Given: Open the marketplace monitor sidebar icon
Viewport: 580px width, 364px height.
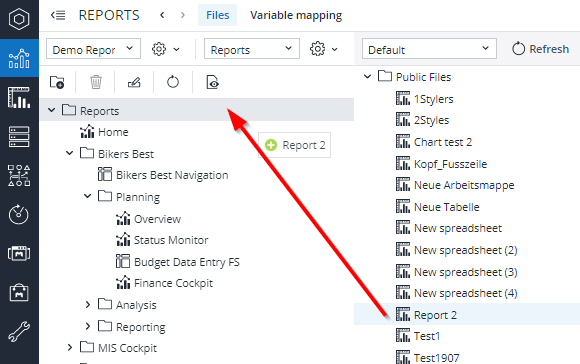Looking at the screenshot, I should click(19, 253).
